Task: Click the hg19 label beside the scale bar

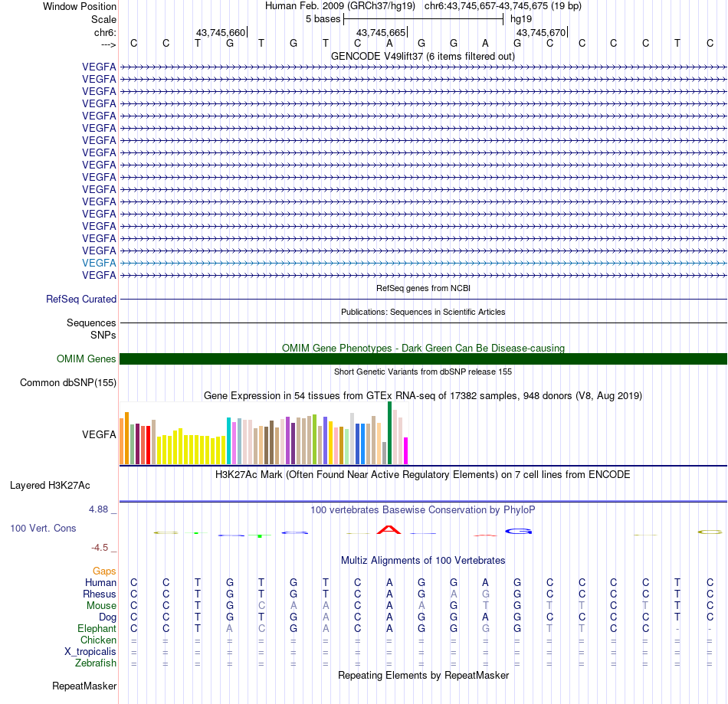Action: click(x=521, y=19)
